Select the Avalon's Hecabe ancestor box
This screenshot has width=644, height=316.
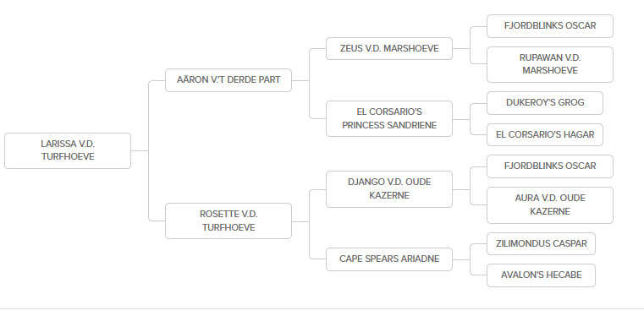[x=541, y=275]
